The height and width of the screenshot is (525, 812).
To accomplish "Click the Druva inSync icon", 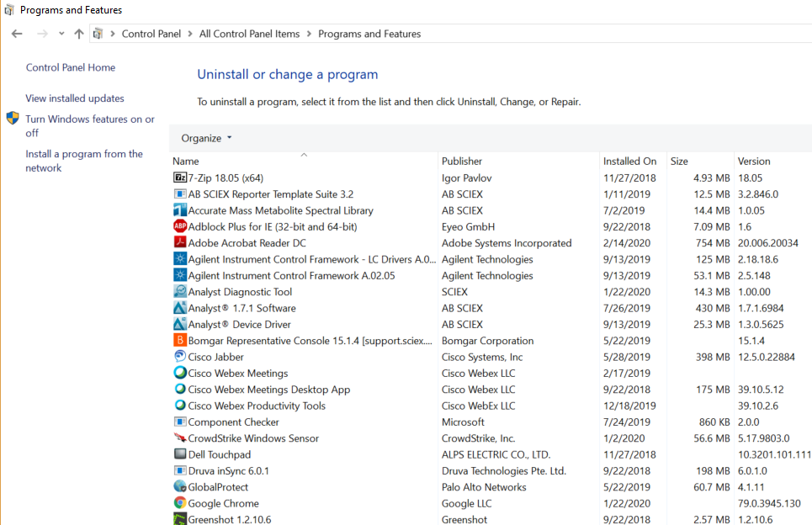I will [x=180, y=470].
